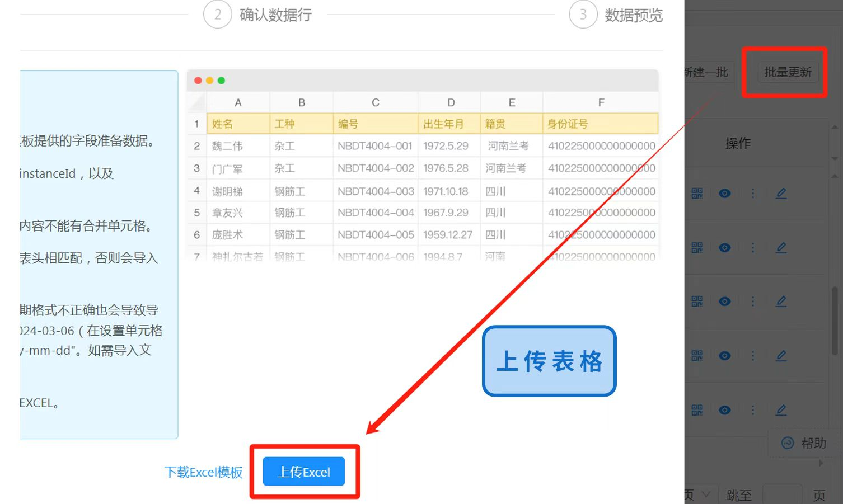Click the QR code icon in the third row
843x504 pixels.
[697, 301]
